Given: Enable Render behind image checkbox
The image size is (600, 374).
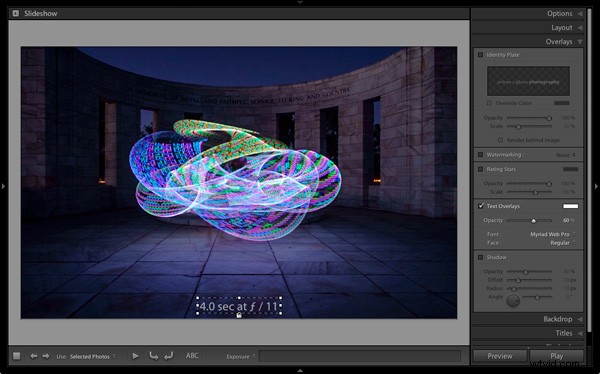Looking at the screenshot, I should (501, 140).
